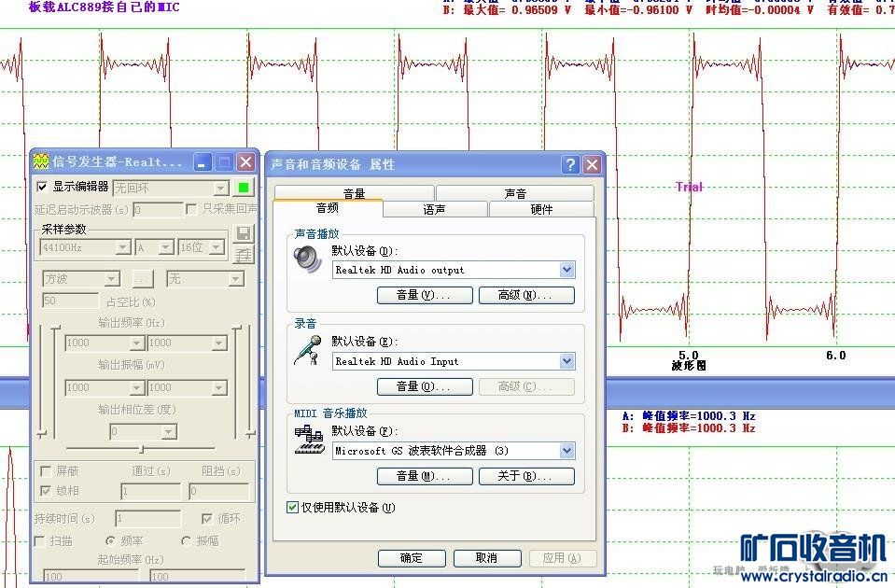
Task: Toggle the 屏蔽 checkbox
Action: 46,471
